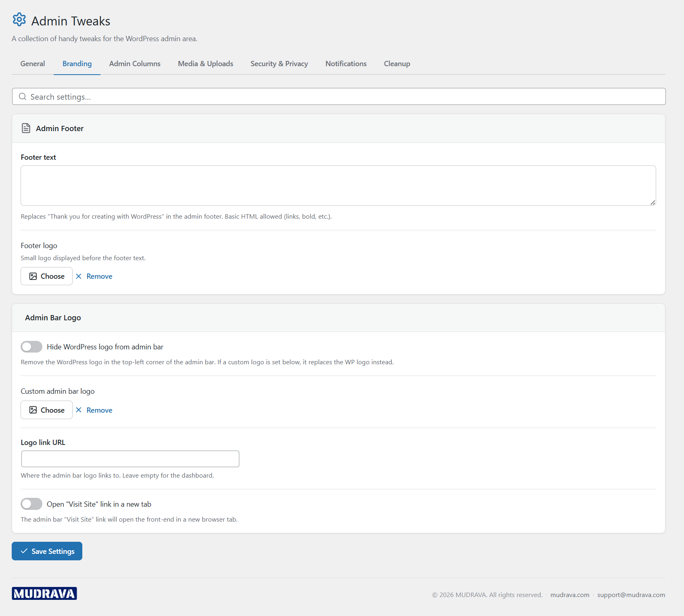The image size is (684, 616).
Task: Click the gear icon beside Admin Tweaks title
Action: [x=19, y=19]
